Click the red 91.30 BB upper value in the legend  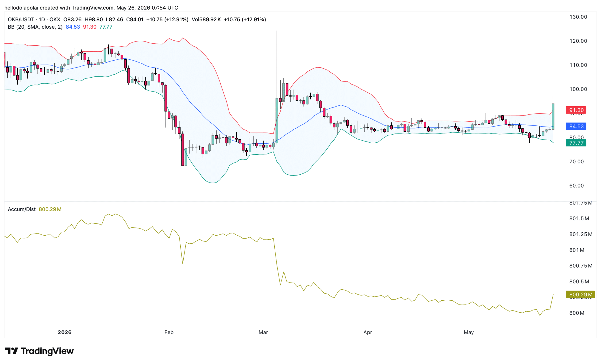point(89,27)
